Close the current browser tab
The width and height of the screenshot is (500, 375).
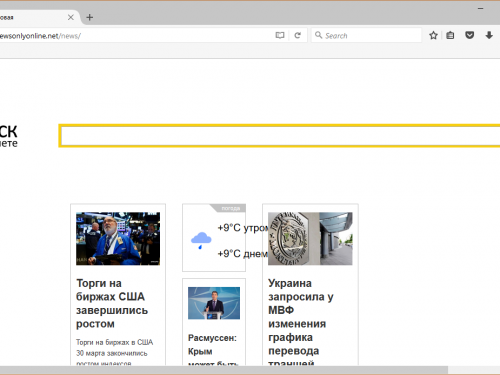(x=71, y=17)
